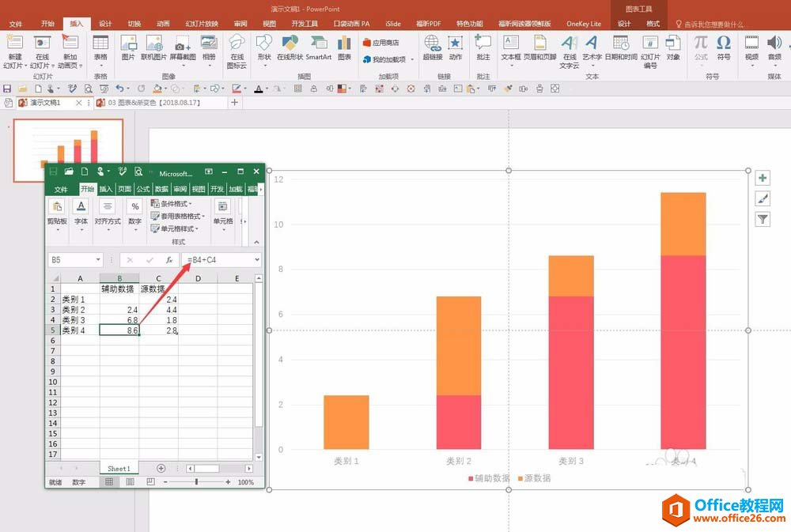791x532 pixels.
Task: Open the iSlide tab
Action: 393,24
